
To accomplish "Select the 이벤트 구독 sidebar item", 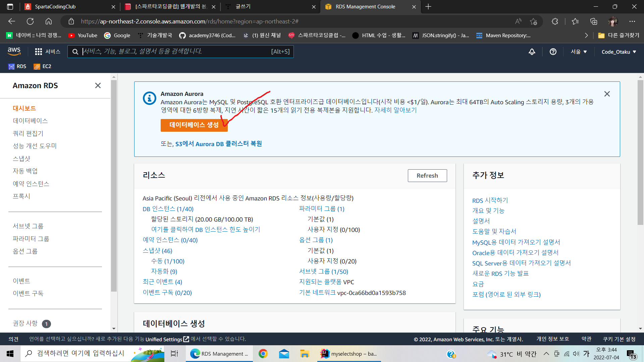I will [x=28, y=293].
